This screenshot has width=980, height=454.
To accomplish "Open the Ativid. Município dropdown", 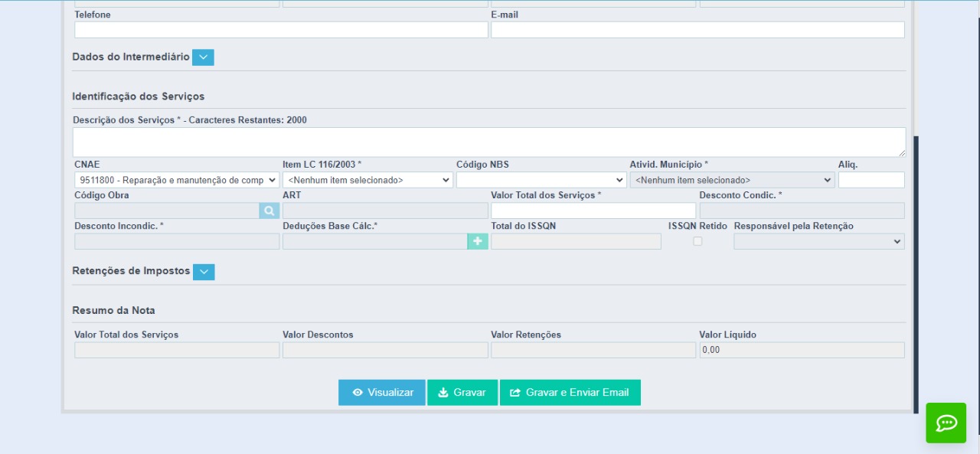I will 732,180.
